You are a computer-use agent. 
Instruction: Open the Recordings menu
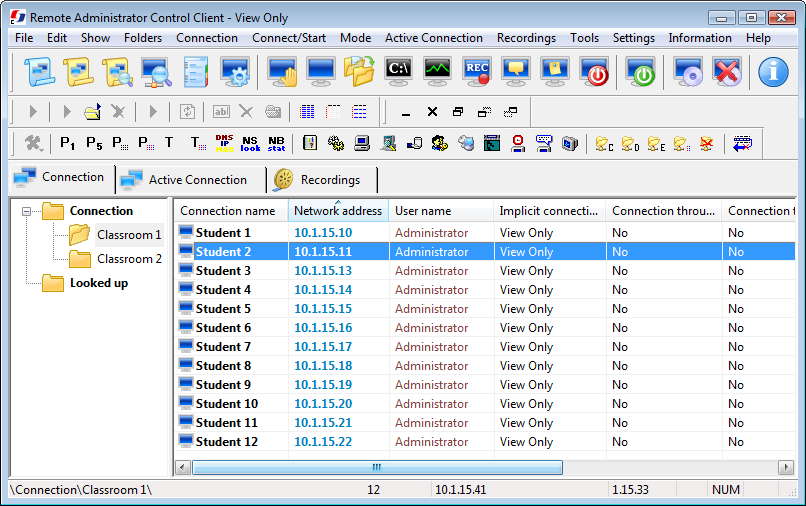point(526,38)
